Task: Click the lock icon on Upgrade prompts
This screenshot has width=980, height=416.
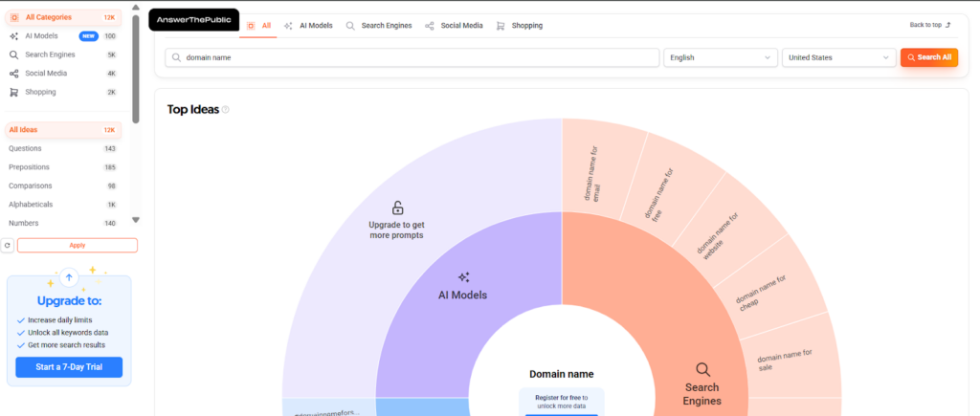Action: point(398,208)
